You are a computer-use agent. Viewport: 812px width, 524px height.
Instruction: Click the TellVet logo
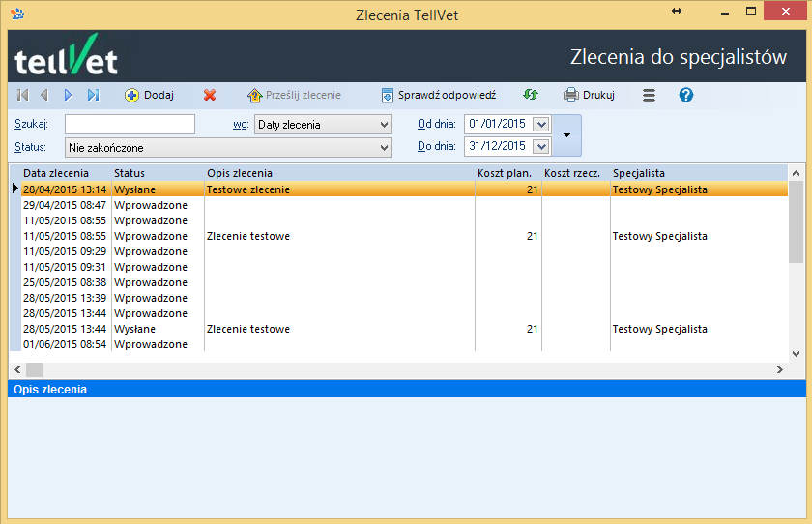[x=66, y=55]
